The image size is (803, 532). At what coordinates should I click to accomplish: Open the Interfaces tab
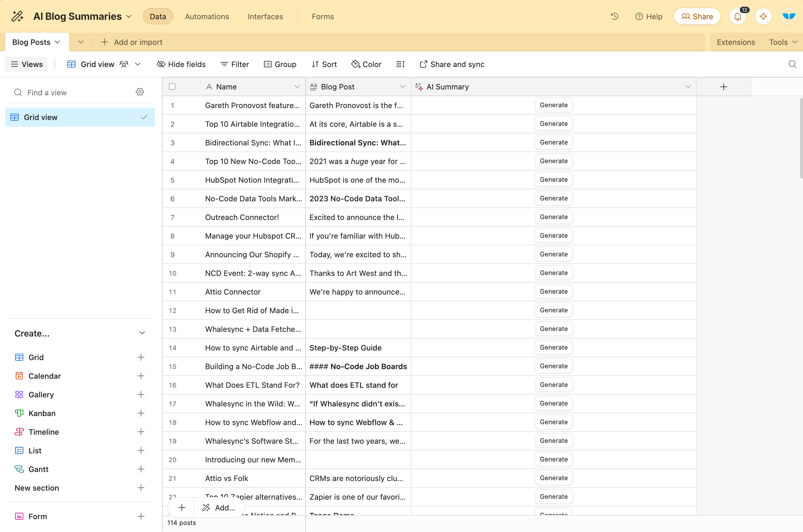pos(265,16)
